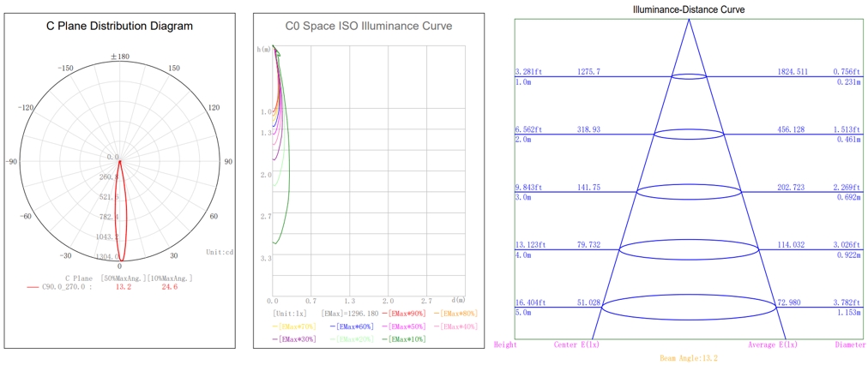The image size is (868, 365).
Task: Select the 'Height' column label
Action: [505, 345]
